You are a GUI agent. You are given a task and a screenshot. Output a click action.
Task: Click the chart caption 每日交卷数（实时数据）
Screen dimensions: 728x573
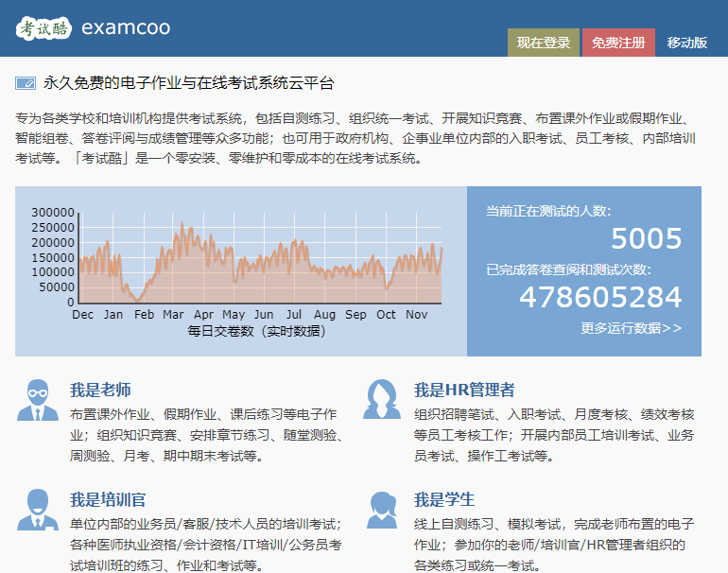[x=257, y=331]
